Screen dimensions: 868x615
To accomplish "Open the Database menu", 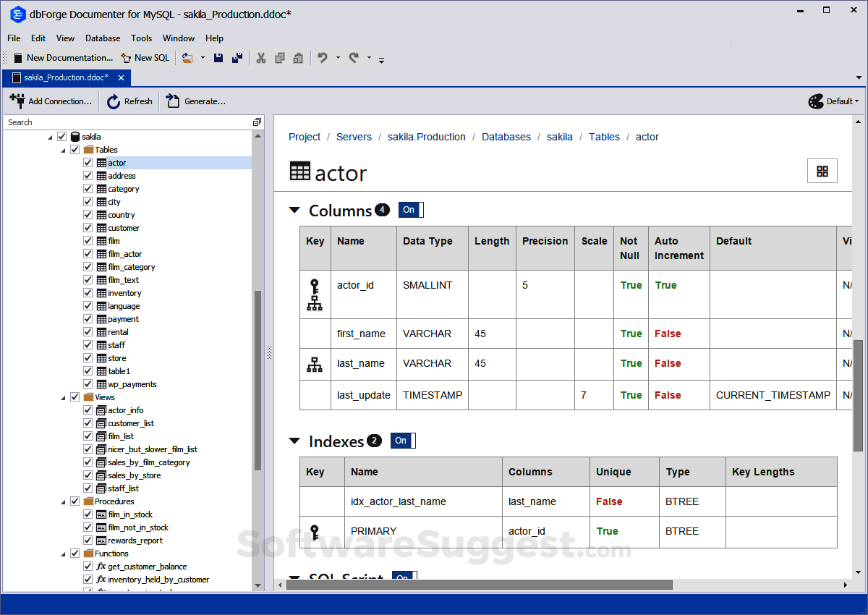I will pos(102,38).
